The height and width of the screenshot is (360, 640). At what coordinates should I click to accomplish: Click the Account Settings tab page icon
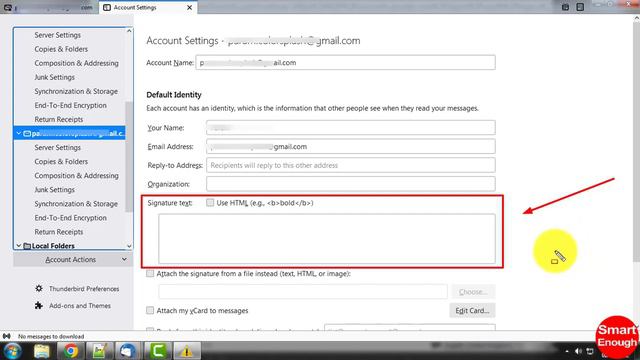click(x=107, y=7)
